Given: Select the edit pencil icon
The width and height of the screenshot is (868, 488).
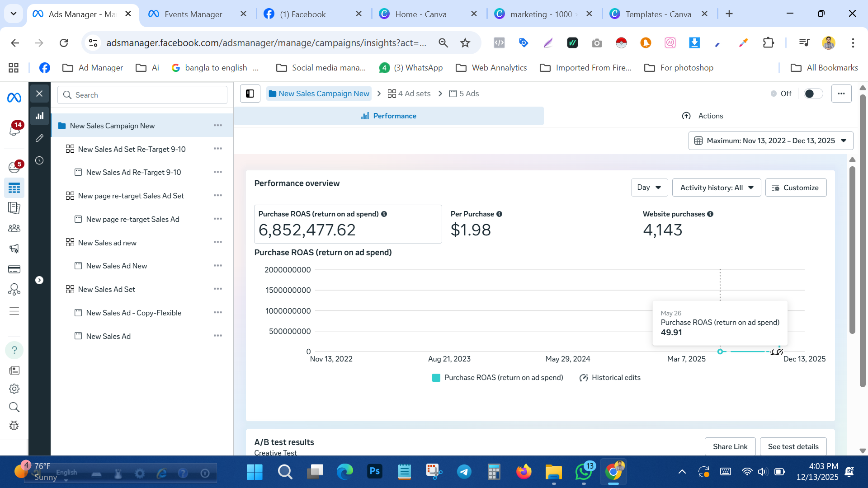Looking at the screenshot, I should tap(39, 138).
